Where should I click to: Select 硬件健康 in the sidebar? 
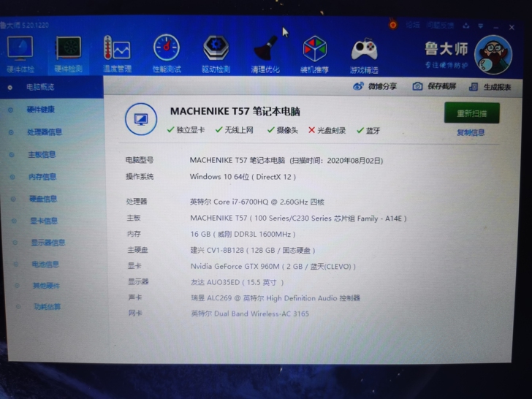[x=41, y=110]
